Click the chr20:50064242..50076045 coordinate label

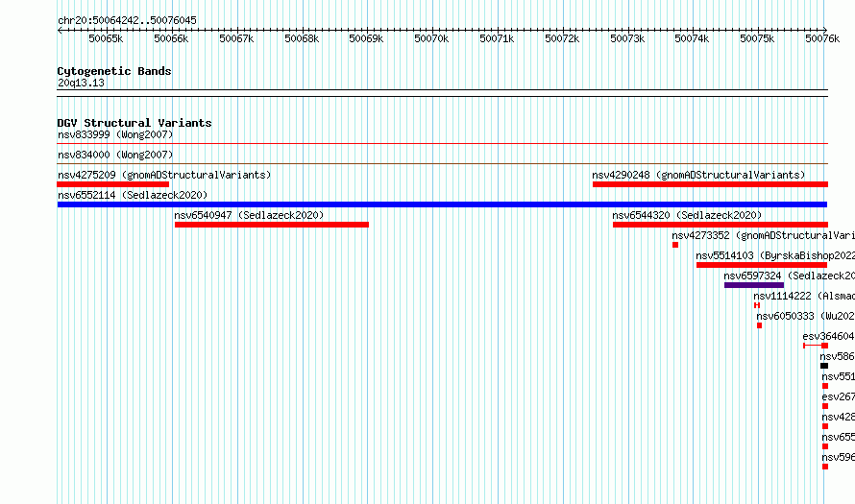pyautogui.click(x=127, y=20)
